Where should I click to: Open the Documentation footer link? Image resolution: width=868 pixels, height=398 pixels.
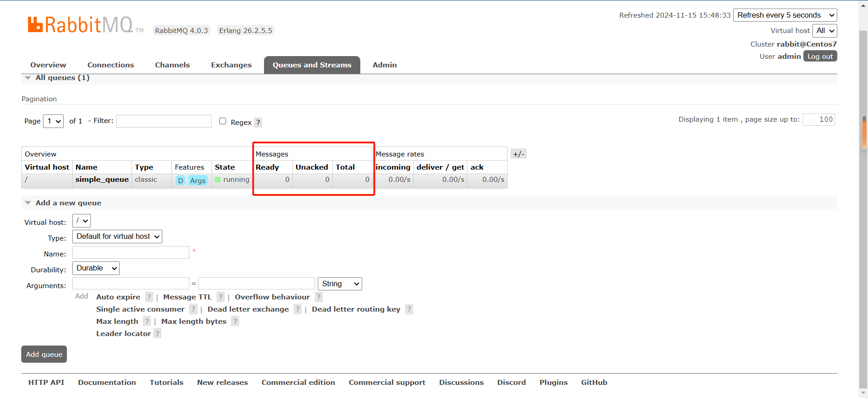click(x=107, y=383)
